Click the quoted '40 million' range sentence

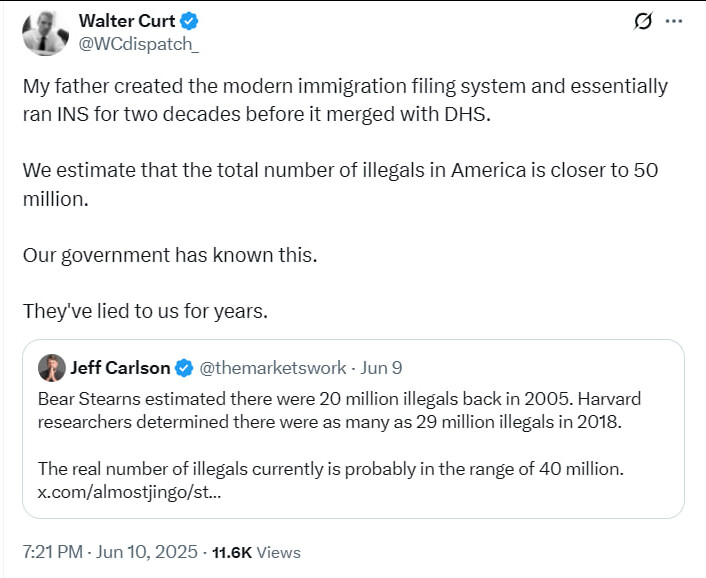click(x=330, y=469)
